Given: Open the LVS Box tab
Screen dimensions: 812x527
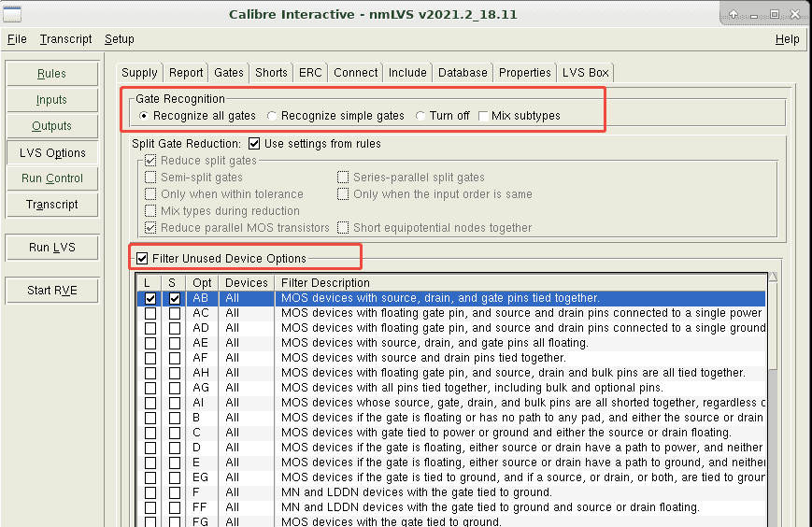Looking at the screenshot, I should pyautogui.click(x=585, y=73).
